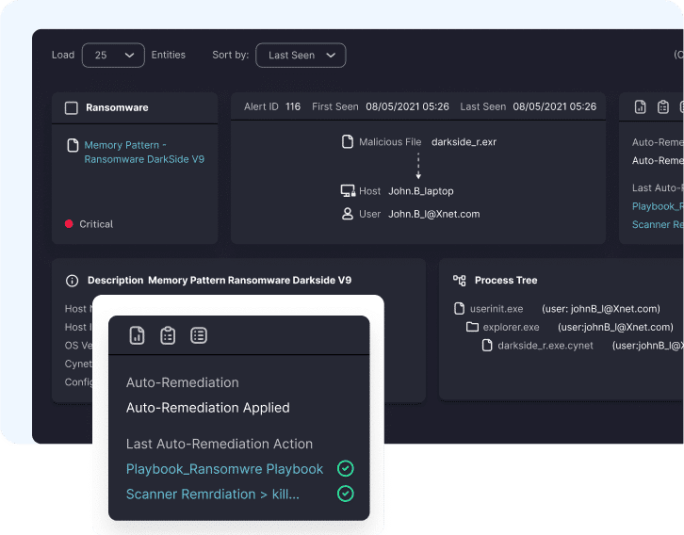Select explorer.exe folder in process tree

[x=510, y=327]
